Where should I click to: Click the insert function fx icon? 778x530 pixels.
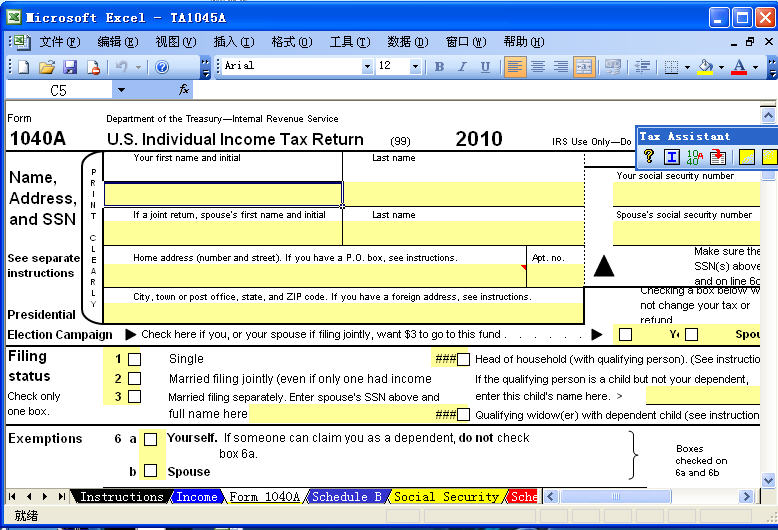(184, 90)
